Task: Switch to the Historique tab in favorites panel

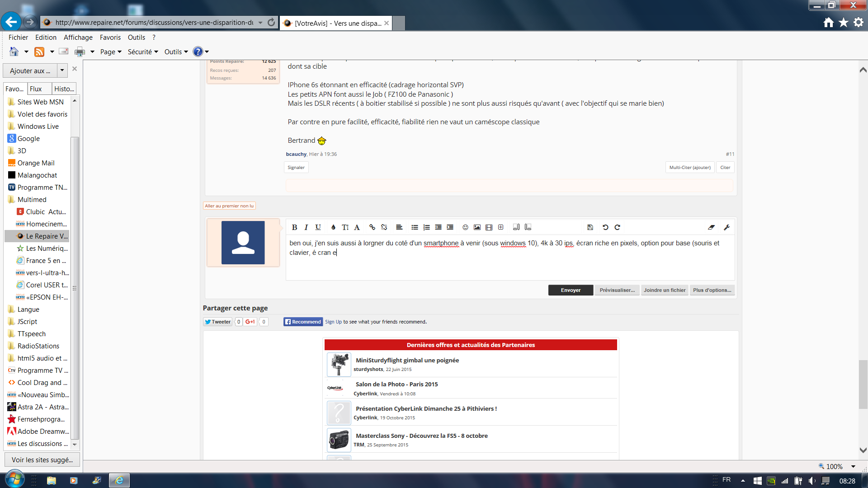Action: point(64,89)
